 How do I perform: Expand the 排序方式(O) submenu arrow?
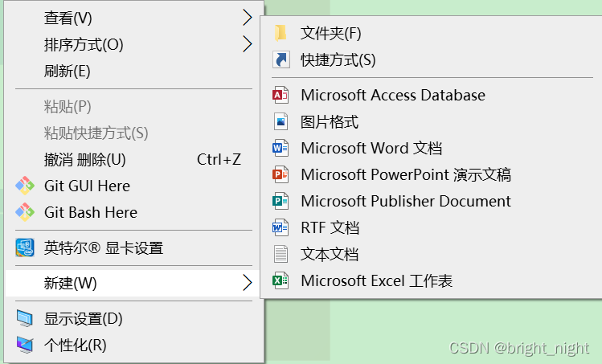(x=248, y=44)
